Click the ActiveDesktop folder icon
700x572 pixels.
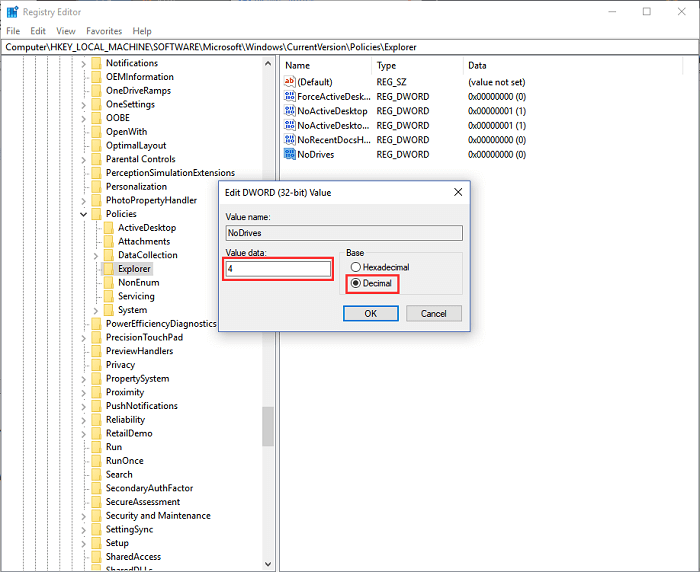pos(109,228)
